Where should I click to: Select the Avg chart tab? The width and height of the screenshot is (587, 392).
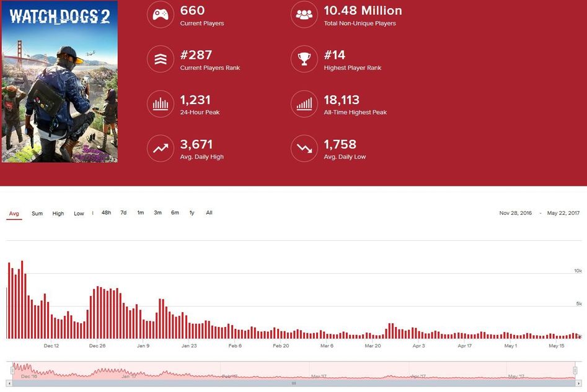pyautogui.click(x=14, y=214)
